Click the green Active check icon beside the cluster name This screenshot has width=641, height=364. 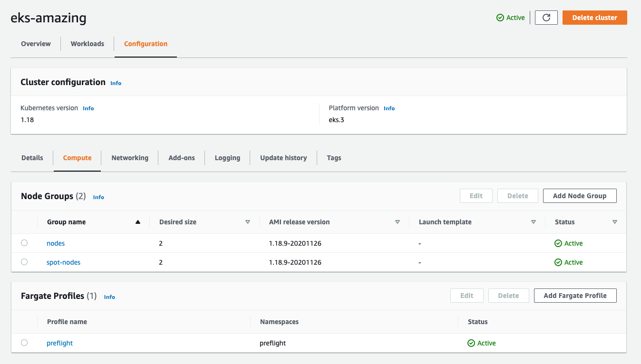click(500, 18)
